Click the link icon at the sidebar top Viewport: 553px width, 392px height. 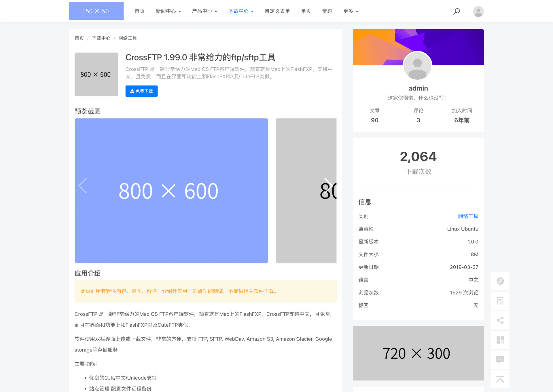coord(500,281)
